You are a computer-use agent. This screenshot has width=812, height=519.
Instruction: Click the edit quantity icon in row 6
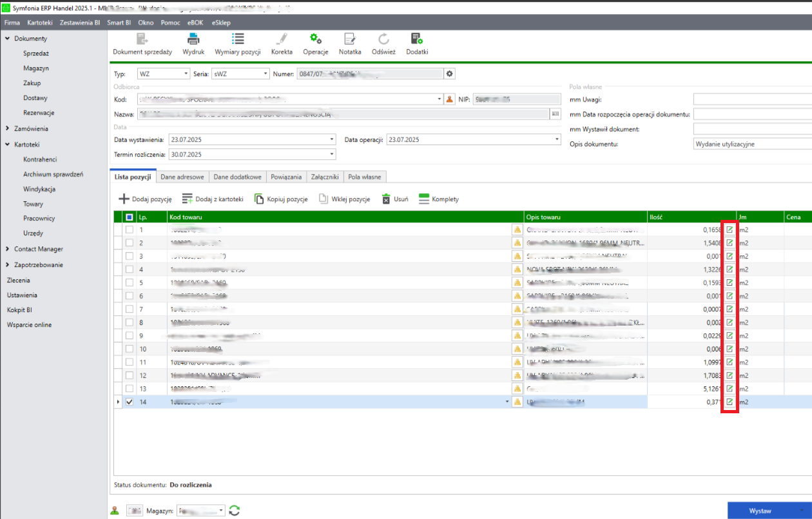pyautogui.click(x=730, y=296)
